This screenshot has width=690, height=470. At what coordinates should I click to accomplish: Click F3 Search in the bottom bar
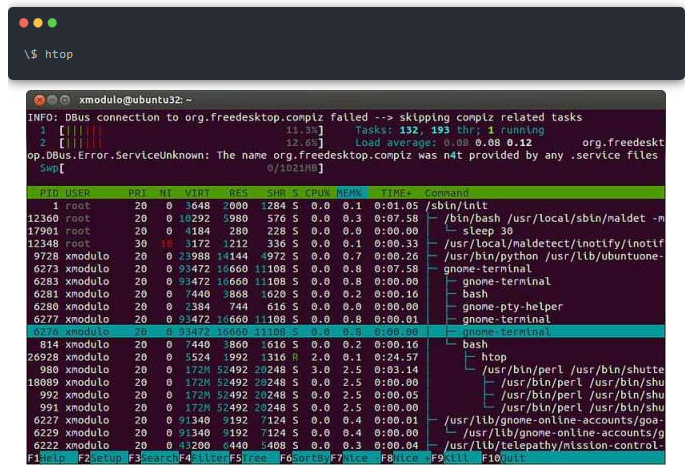click(153, 458)
